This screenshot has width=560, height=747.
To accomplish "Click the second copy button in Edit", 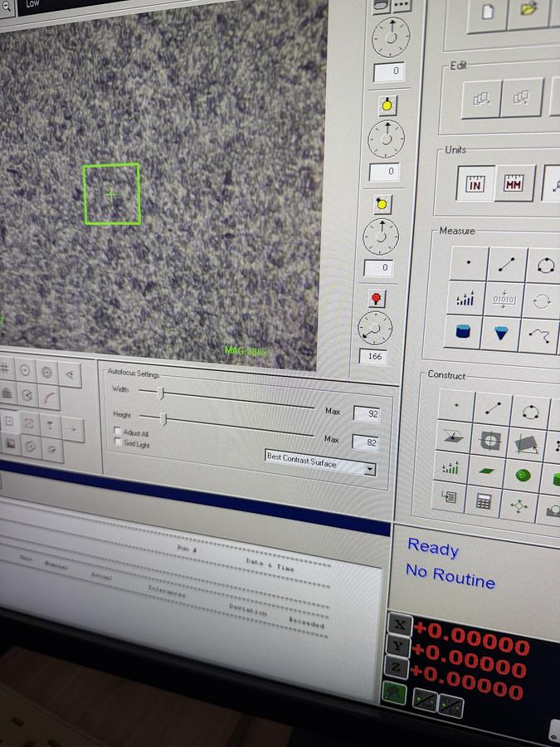I will point(522,97).
